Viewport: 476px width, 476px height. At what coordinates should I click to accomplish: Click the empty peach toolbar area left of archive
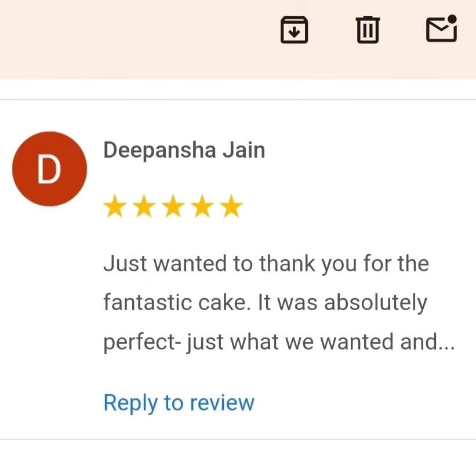tap(137, 39)
